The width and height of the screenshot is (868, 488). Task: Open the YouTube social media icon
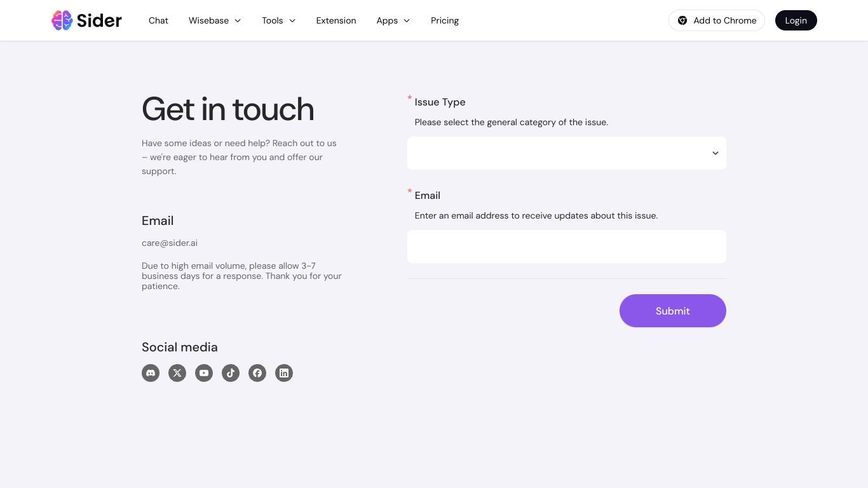pos(204,373)
